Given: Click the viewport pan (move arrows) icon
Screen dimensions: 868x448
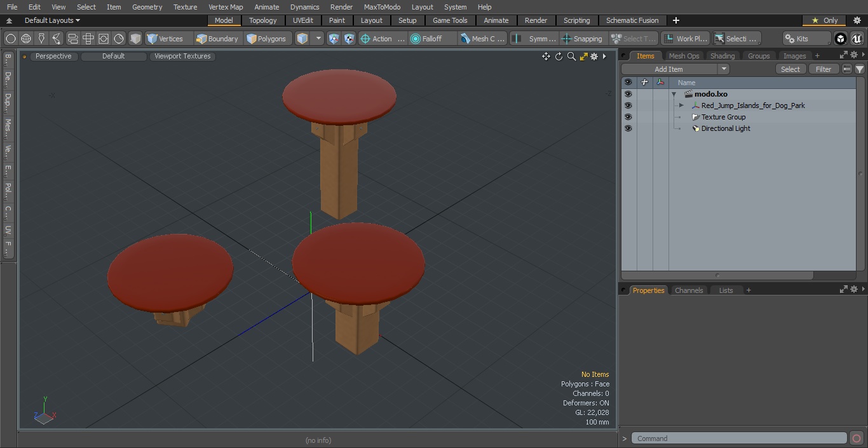Looking at the screenshot, I should (546, 57).
